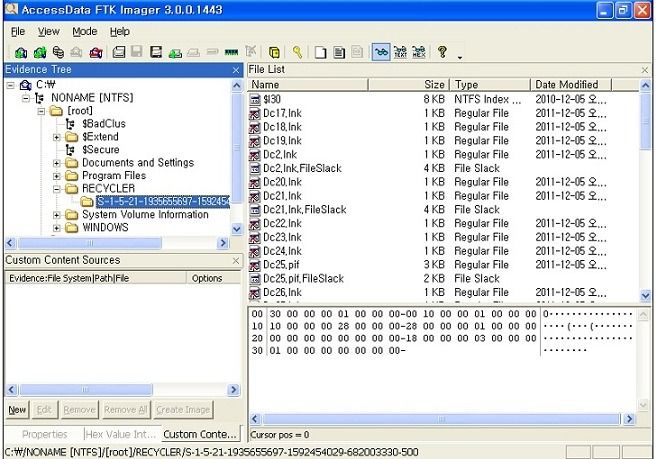Click the Export File Hash List icon
Screen dimensions: 657x459
(339, 52)
